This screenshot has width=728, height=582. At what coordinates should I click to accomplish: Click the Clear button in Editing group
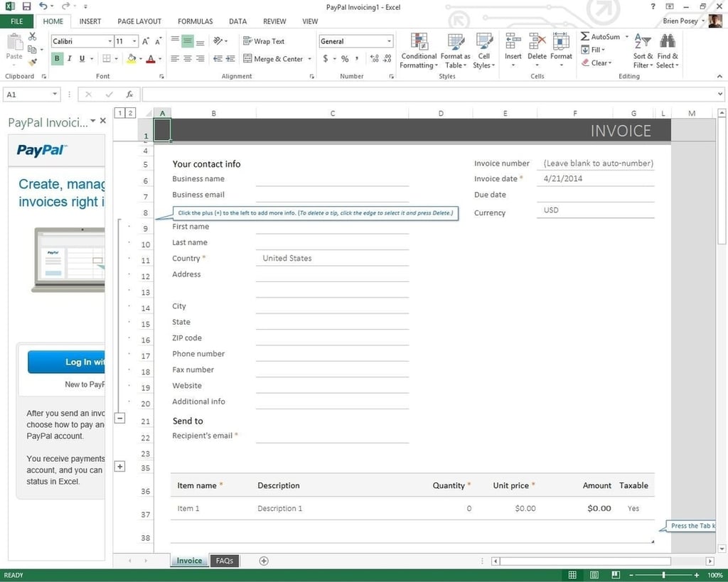click(596, 63)
